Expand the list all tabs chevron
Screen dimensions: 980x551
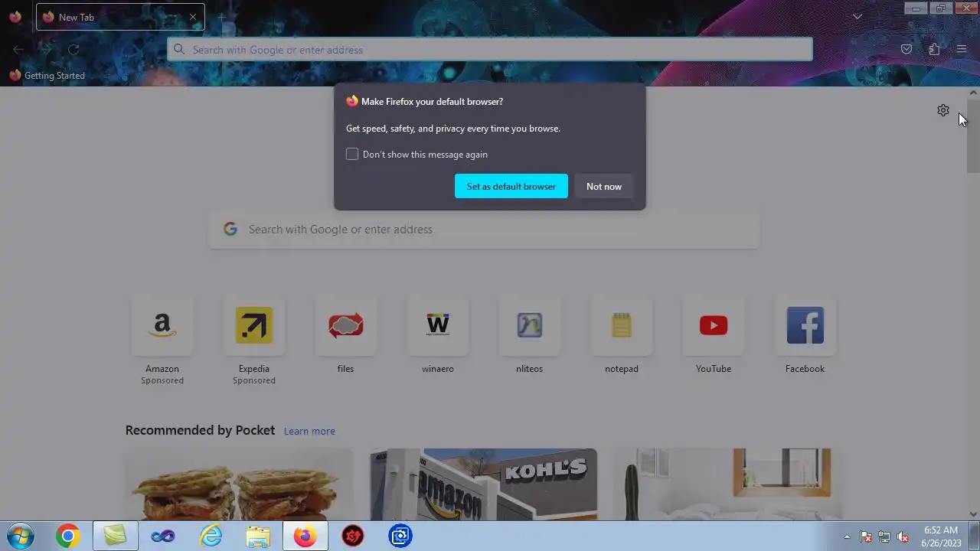[x=857, y=17]
